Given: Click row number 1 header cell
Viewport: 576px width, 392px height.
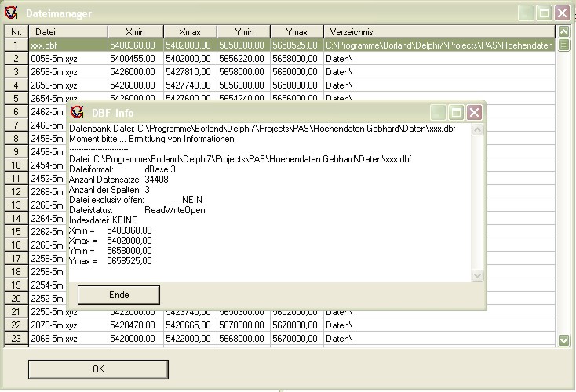Looking at the screenshot, I should tap(16, 45).
